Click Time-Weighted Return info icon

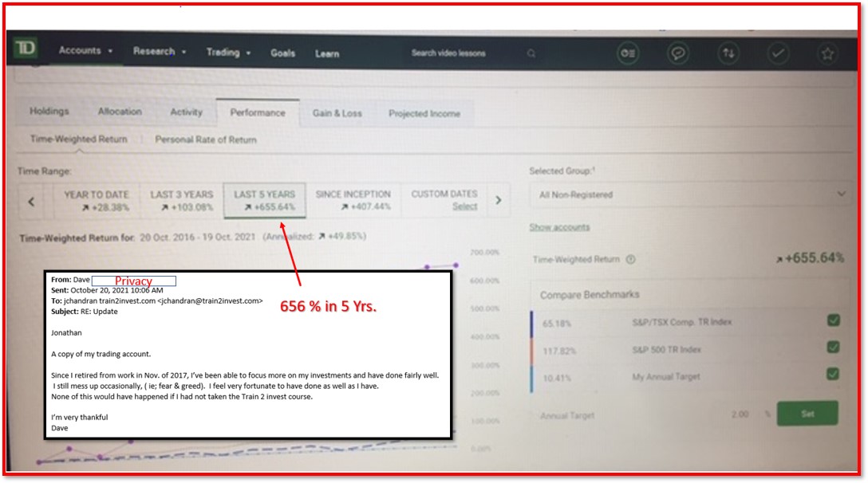click(631, 259)
